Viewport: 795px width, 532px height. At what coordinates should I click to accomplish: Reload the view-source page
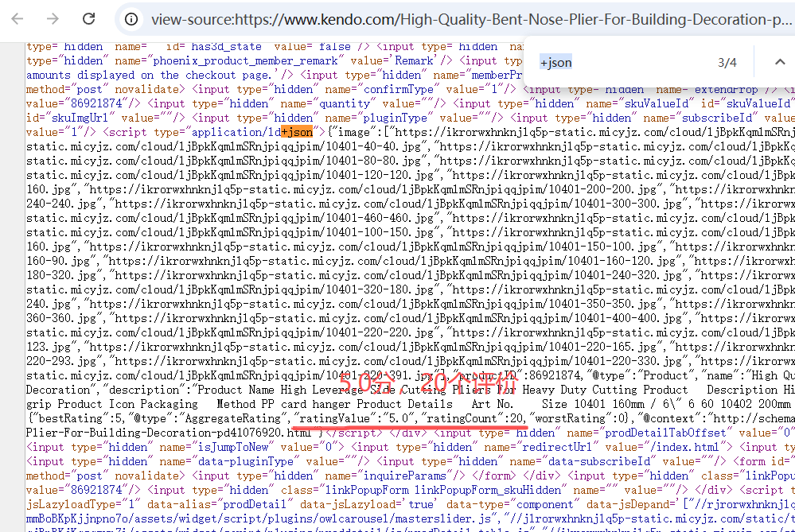(x=88, y=19)
